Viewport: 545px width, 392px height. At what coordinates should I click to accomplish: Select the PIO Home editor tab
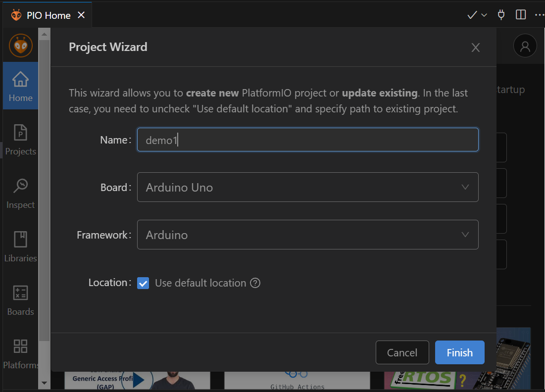[47, 15]
